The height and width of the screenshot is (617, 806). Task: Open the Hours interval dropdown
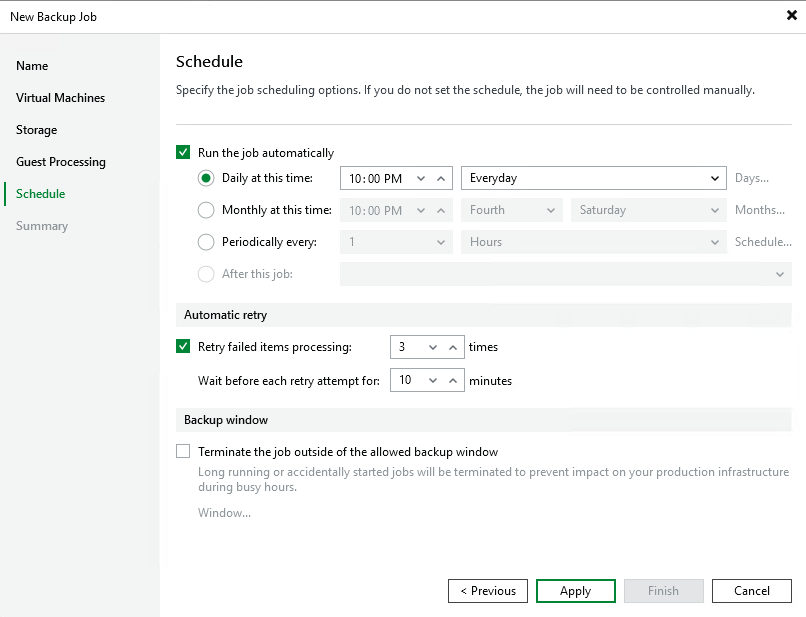712,241
